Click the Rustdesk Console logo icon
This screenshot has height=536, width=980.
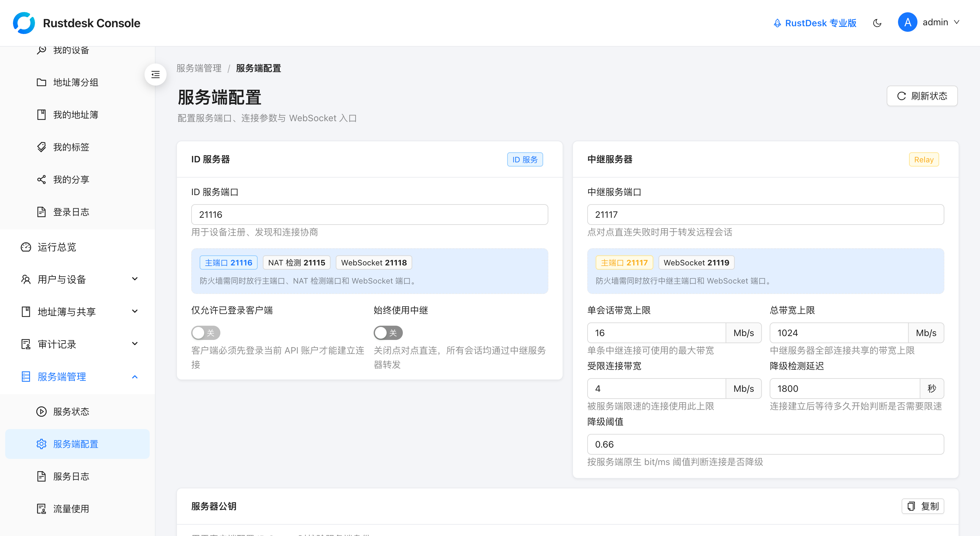[24, 23]
